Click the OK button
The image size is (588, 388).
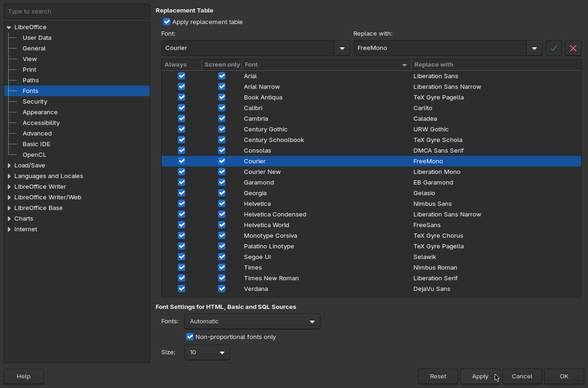point(564,376)
